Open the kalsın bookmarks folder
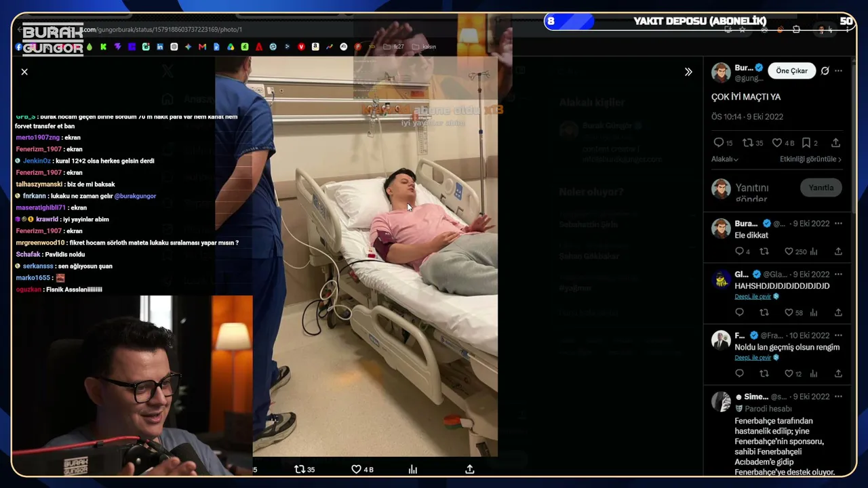868x488 pixels. click(424, 47)
